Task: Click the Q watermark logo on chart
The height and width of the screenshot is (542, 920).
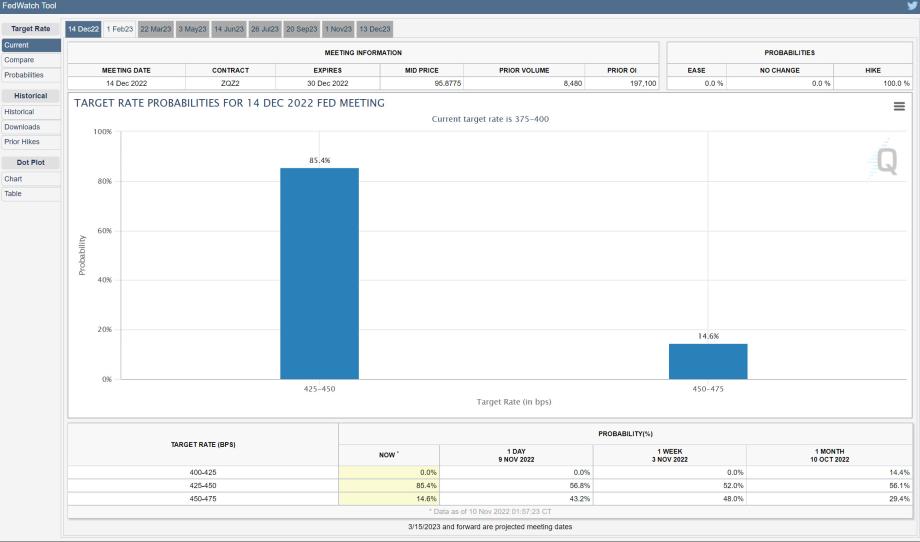Action: point(886,161)
